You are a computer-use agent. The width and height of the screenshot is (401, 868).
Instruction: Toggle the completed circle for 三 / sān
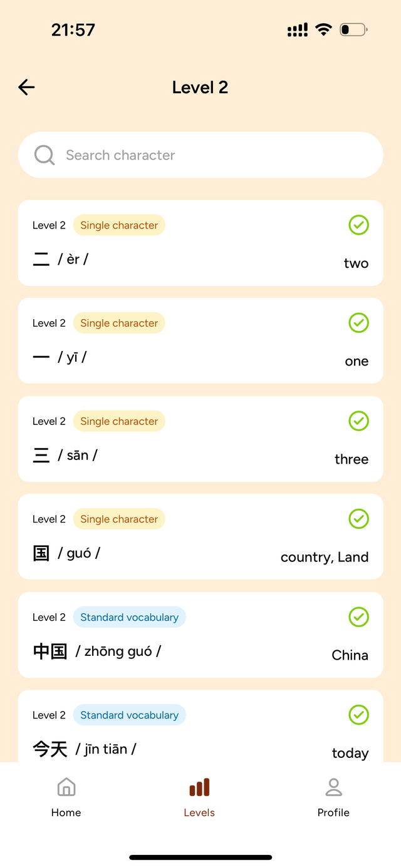(x=358, y=421)
